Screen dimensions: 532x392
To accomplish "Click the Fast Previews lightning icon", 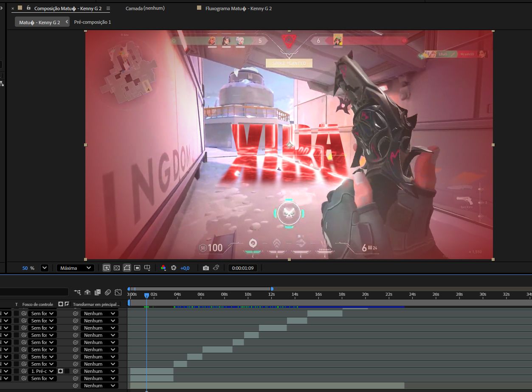I will coord(107,268).
